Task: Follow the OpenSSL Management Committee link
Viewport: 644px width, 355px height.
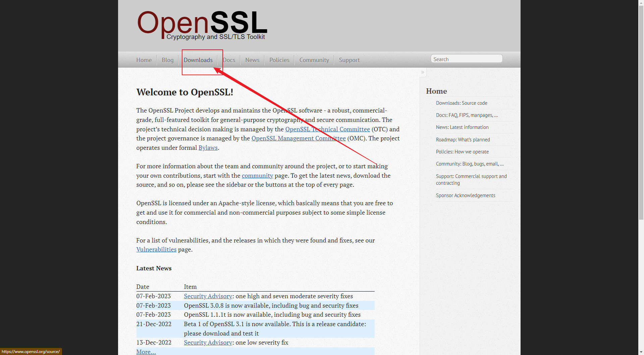Action: [299, 138]
